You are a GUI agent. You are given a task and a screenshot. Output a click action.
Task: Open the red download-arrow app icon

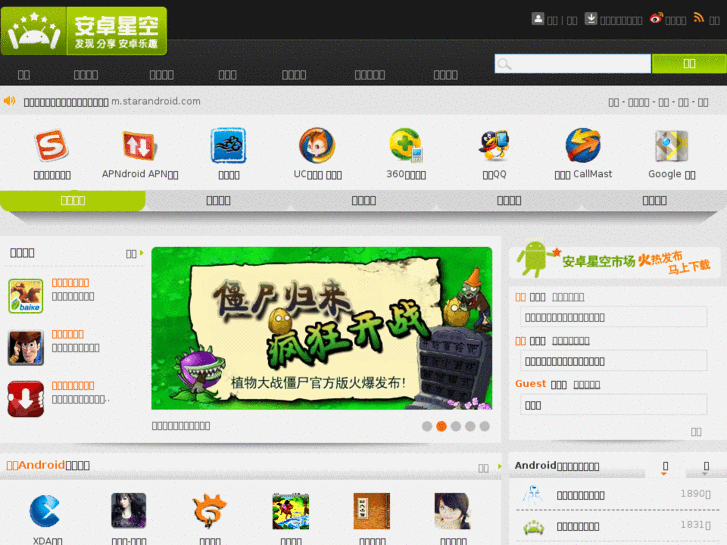click(x=26, y=399)
